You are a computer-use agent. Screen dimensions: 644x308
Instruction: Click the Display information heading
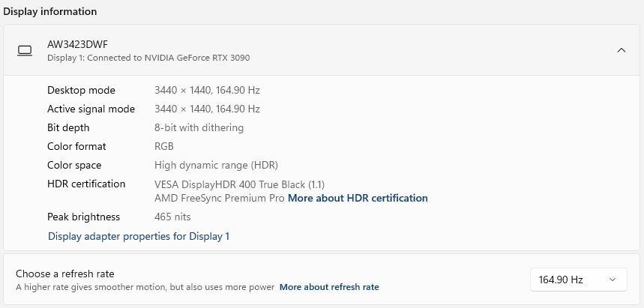pyautogui.click(x=50, y=12)
